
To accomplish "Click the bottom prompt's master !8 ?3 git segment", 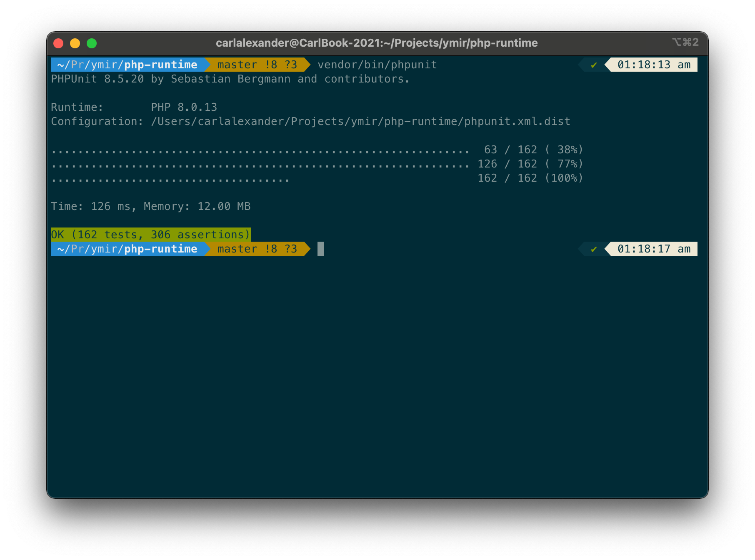I will pyautogui.click(x=257, y=249).
